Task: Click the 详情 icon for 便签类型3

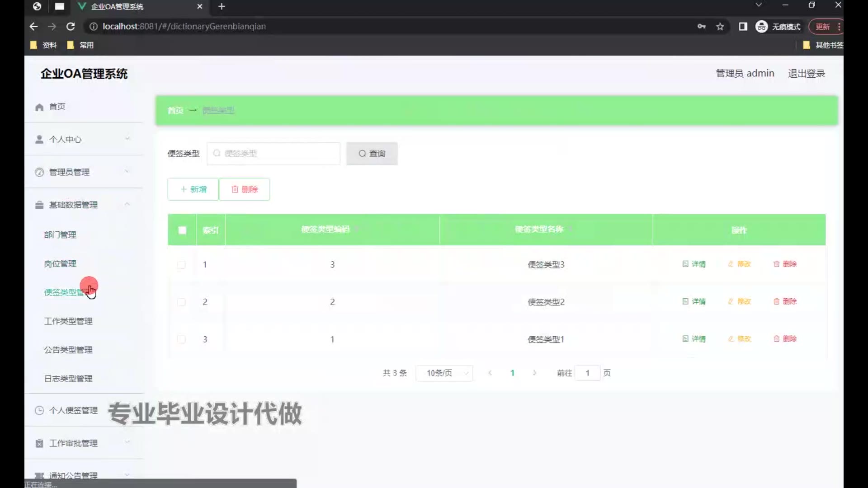Action: [685, 264]
